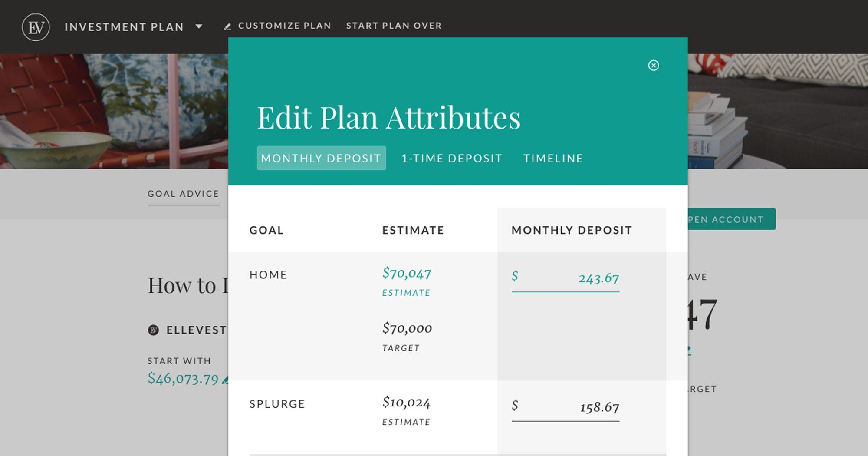Switch to the 1-Time Deposit tab
The height and width of the screenshot is (456, 868).
tap(451, 158)
